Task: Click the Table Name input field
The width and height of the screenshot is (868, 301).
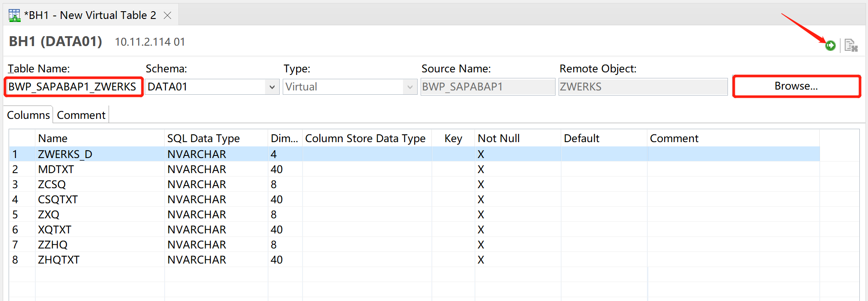Action: pos(72,87)
